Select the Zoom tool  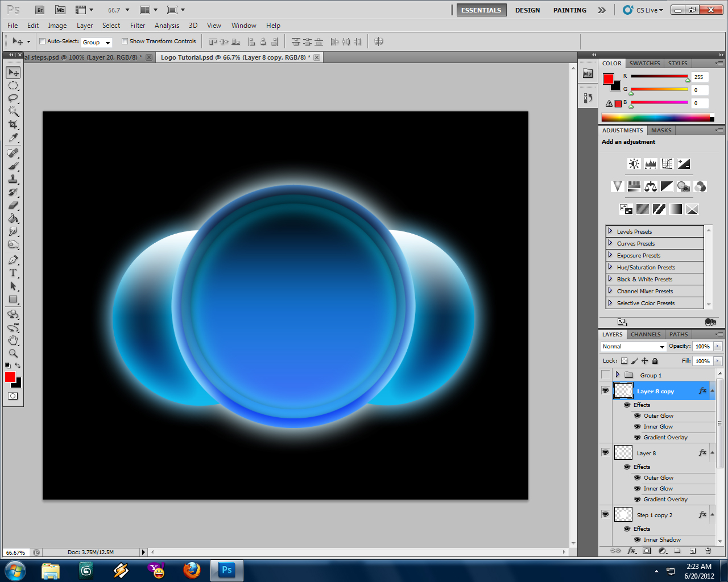pos(13,353)
